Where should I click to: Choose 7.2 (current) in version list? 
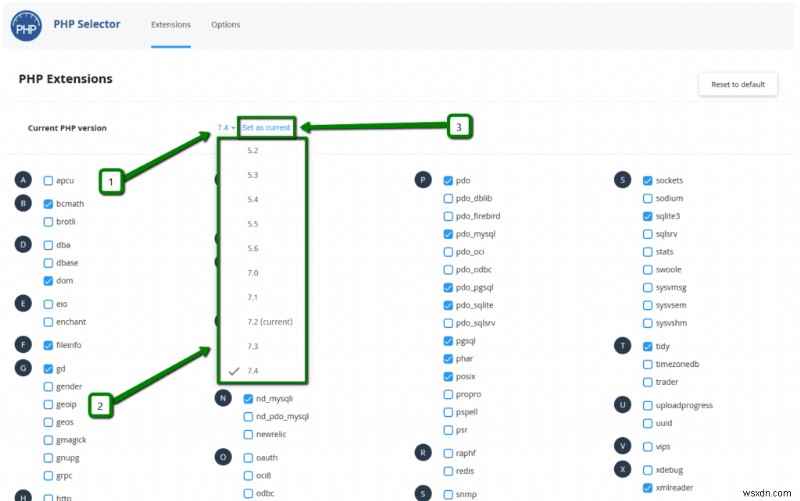(270, 321)
